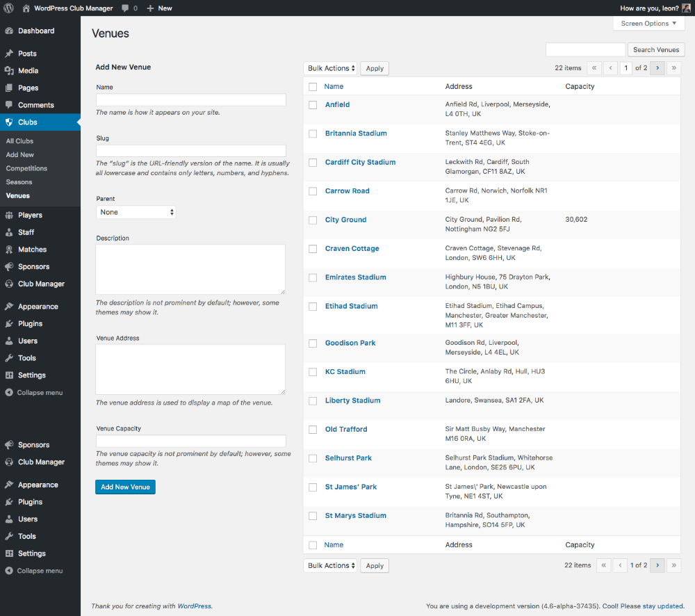Tick the Old Trafford checkbox
695x616 pixels.
(x=313, y=430)
